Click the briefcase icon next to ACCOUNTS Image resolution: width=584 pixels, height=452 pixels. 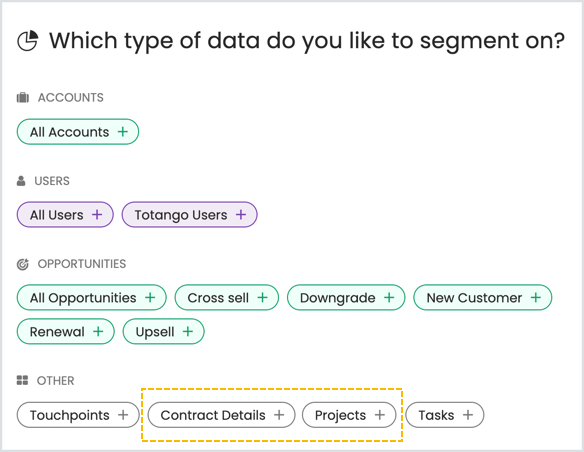23,98
